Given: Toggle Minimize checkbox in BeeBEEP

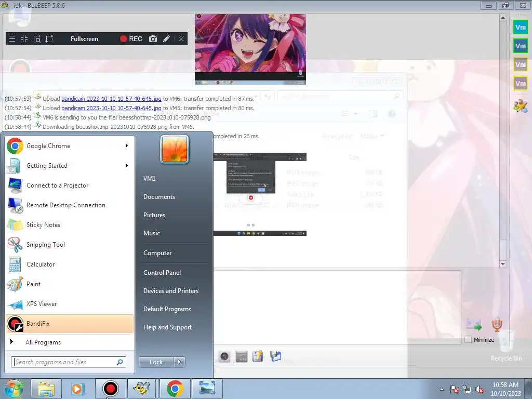Looking at the screenshot, I should (468, 340).
